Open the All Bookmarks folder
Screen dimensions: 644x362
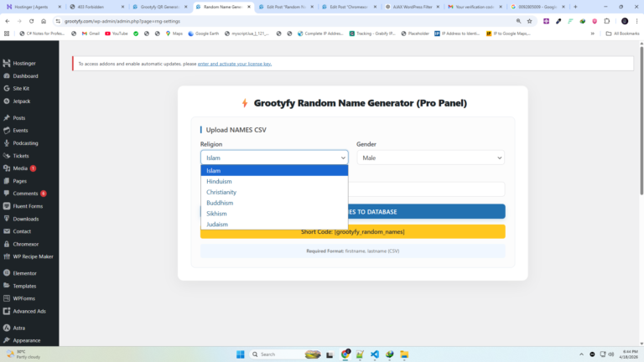(623, 34)
